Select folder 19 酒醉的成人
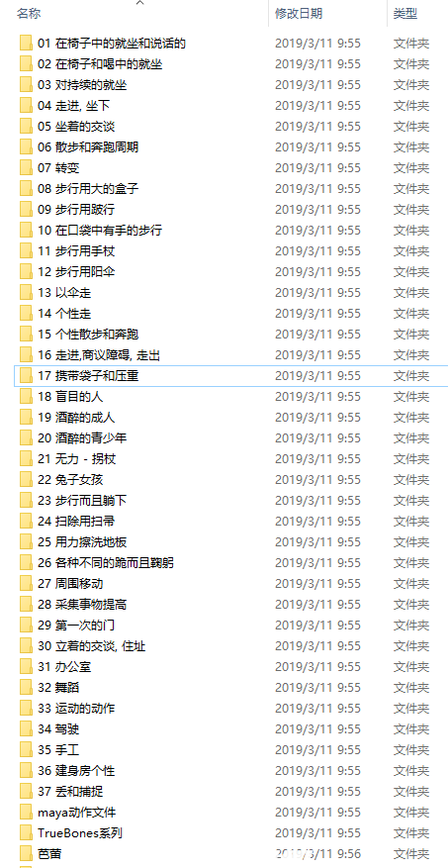The image size is (448, 868). click(x=76, y=418)
